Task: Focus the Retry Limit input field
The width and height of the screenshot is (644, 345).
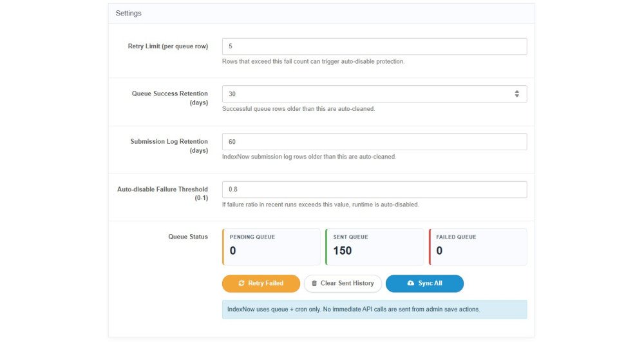Action: 375,46
